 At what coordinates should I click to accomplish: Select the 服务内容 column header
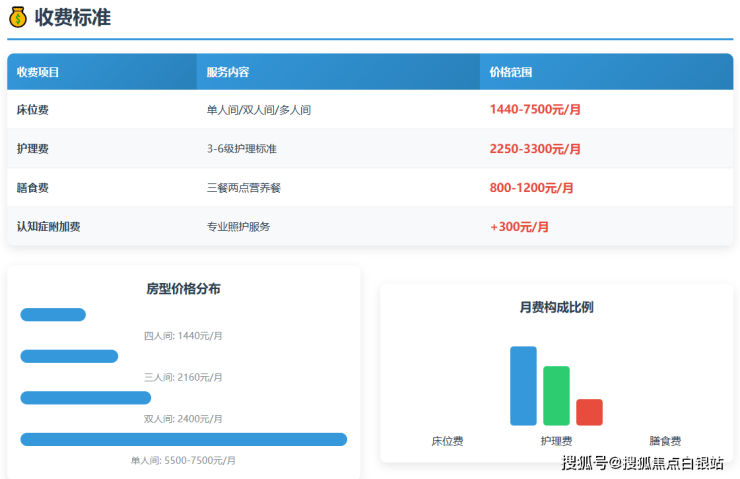pyautogui.click(x=227, y=72)
